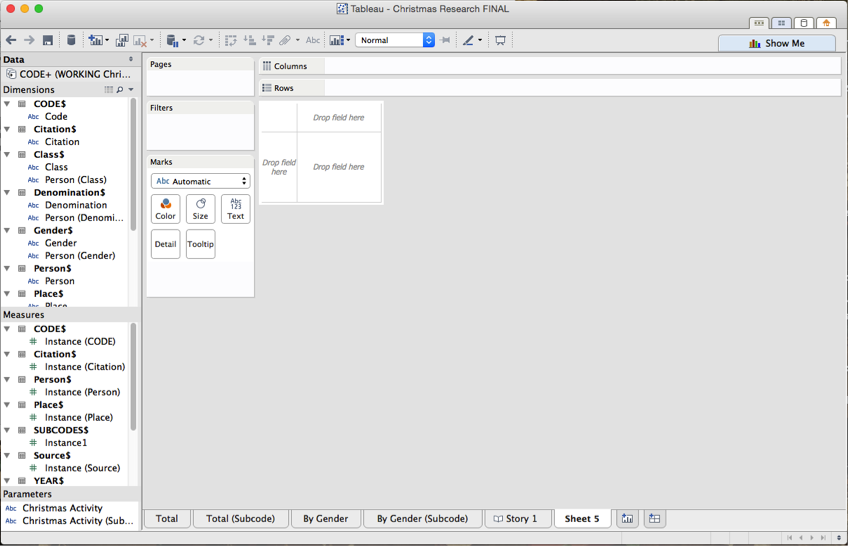The height and width of the screenshot is (546, 848).
Task: Click the Text button on Marks card
Action: (236, 209)
